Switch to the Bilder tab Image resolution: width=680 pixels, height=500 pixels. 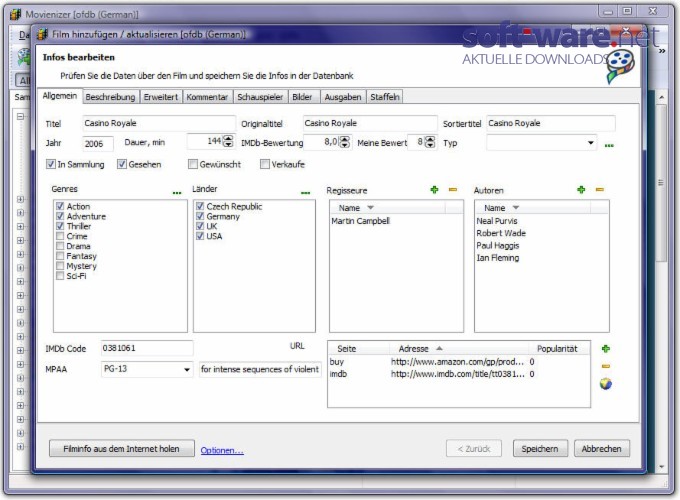302,97
